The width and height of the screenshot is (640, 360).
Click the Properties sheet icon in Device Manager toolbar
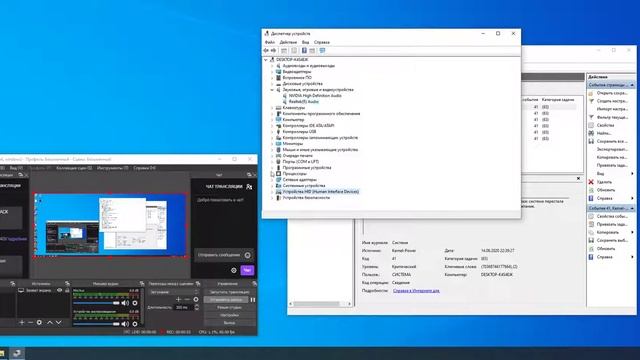point(293,51)
